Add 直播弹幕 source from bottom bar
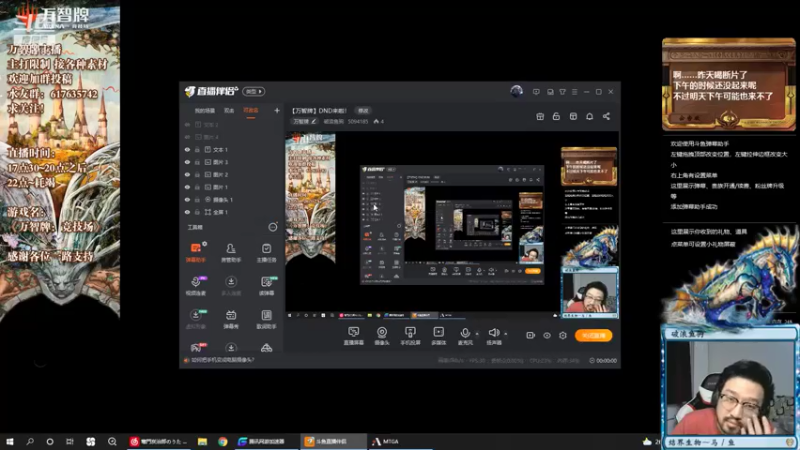 [354, 336]
